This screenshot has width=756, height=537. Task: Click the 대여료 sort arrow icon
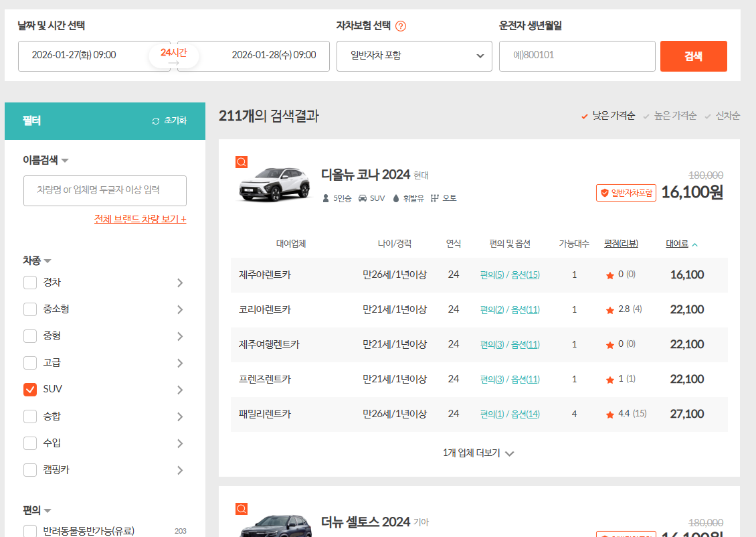click(694, 244)
